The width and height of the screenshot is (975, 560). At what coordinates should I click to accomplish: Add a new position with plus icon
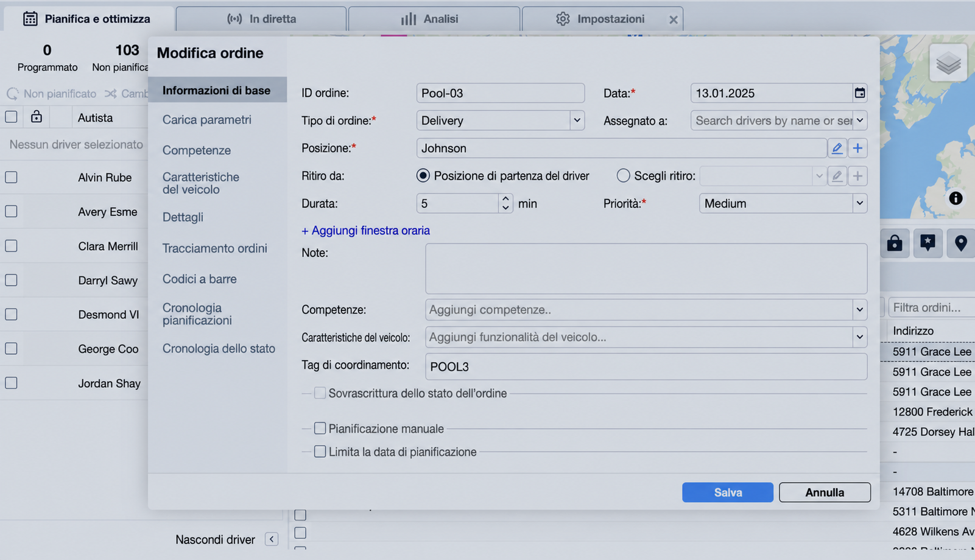(x=857, y=148)
